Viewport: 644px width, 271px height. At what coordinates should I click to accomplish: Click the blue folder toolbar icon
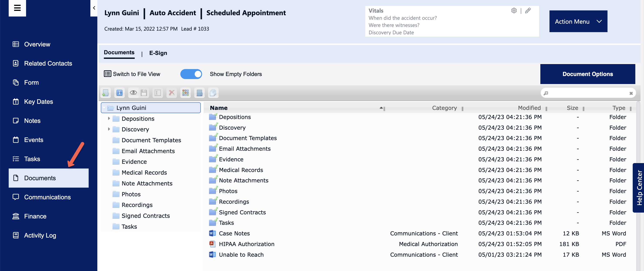pyautogui.click(x=199, y=93)
